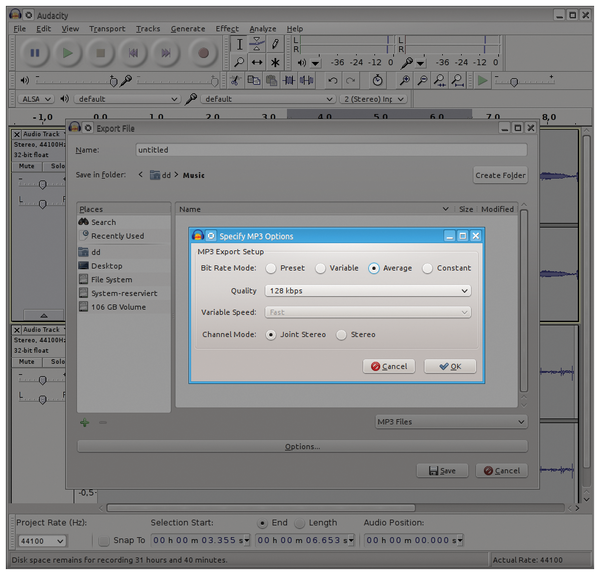Image resolution: width=600 pixels, height=575 pixels.
Task: Select the Draw pencil tool
Action: point(275,44)
